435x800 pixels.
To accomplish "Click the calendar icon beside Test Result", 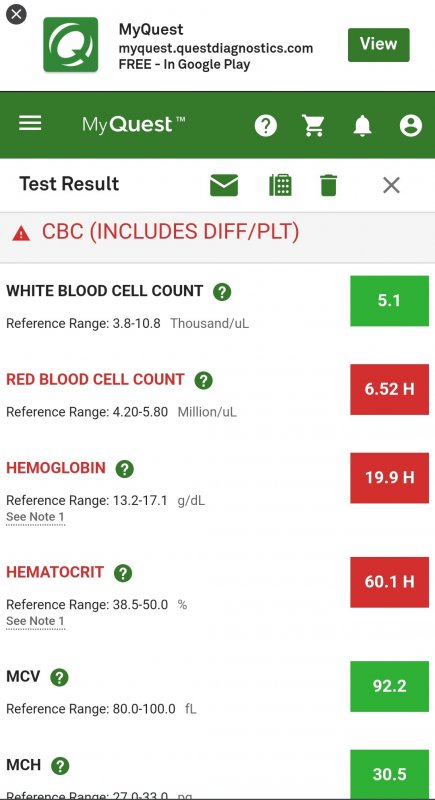I will point(280,185).
